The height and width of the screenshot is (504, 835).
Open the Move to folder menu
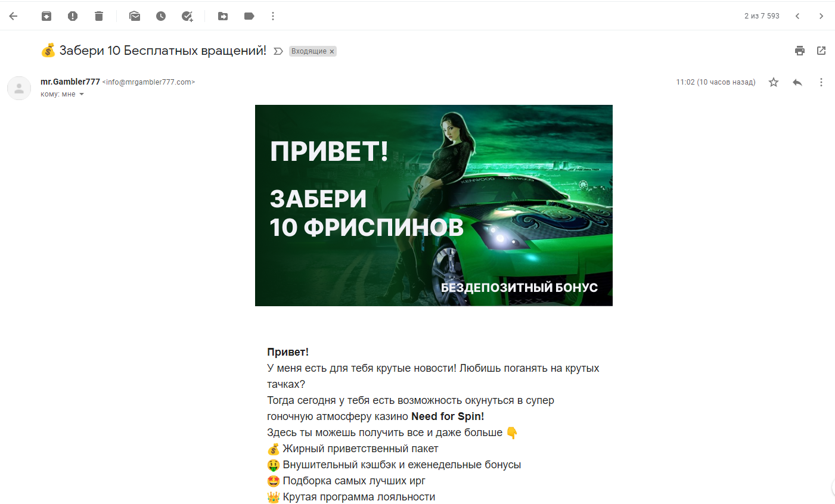(x=223, y=16)
